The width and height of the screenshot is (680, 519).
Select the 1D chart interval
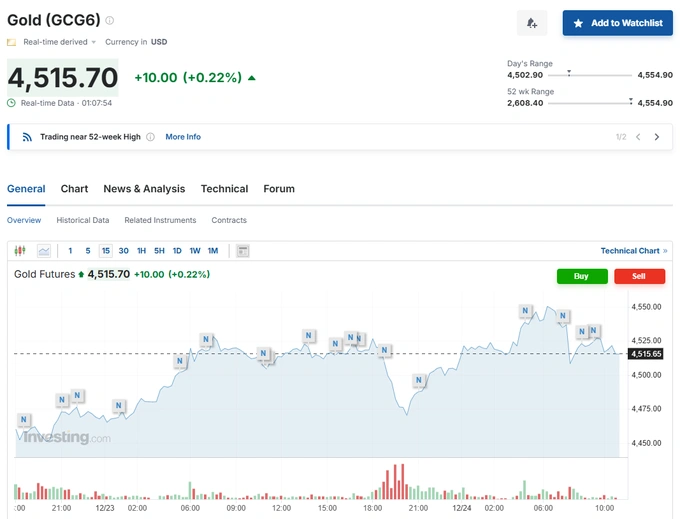[177, 251]
